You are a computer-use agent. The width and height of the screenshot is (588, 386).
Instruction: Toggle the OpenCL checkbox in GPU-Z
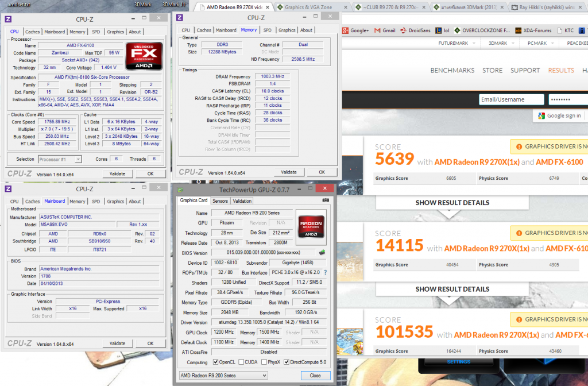216,362
